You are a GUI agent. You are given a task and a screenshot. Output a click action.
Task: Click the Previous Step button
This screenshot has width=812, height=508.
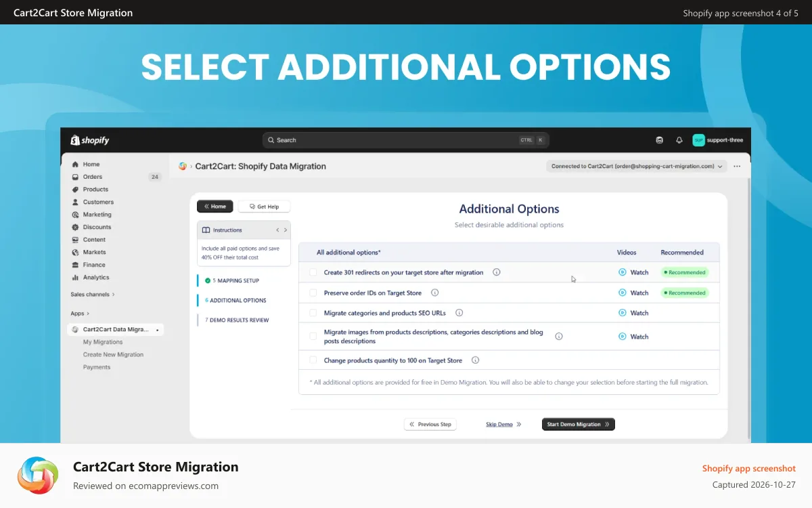point(430,424)
